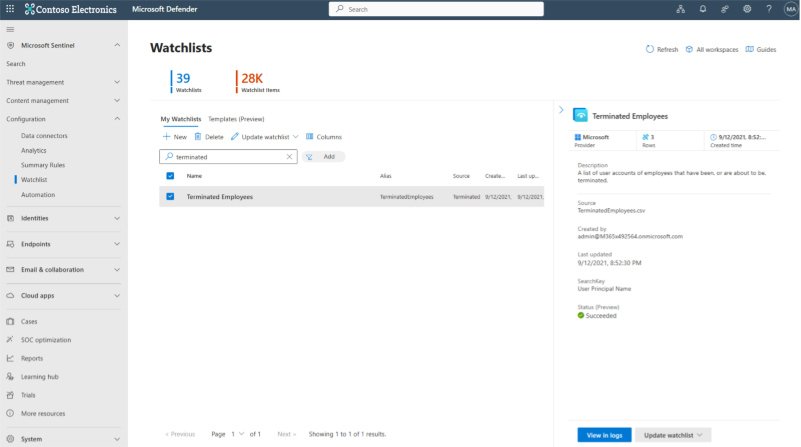Expand the Cloud apps chevron
This screenshot has height=447, width=801.
click(117, 296)
